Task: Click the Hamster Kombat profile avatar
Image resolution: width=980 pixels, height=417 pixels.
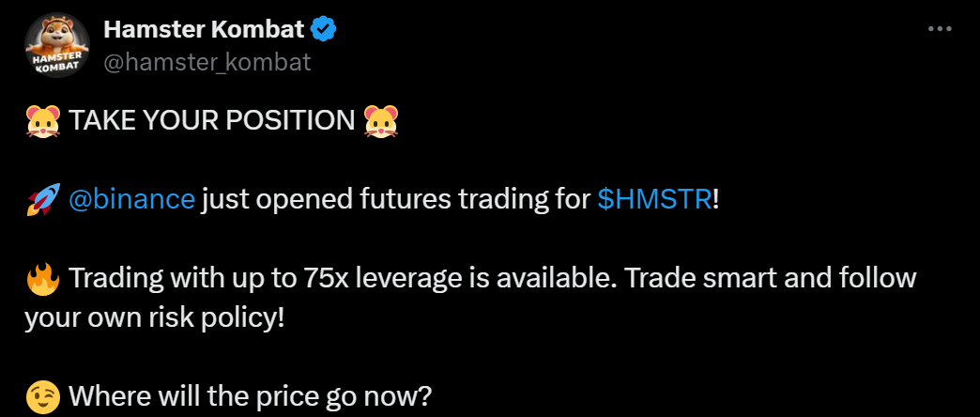Action: pyautogui.click(x=58, y=52)
